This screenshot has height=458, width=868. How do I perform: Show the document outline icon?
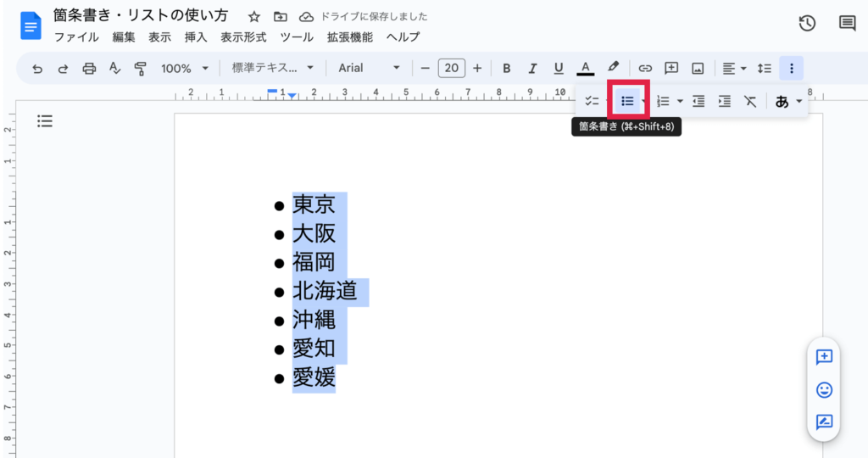pyautogui.click(x=45, y=121)
